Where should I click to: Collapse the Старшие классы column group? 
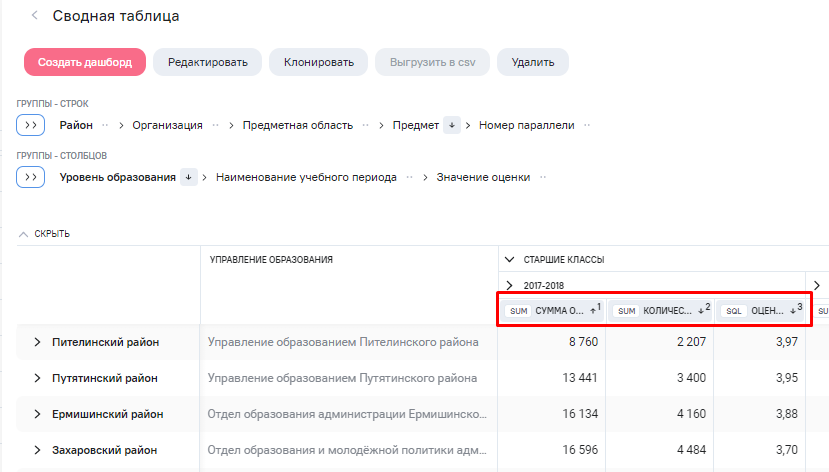tap(510, 259)
